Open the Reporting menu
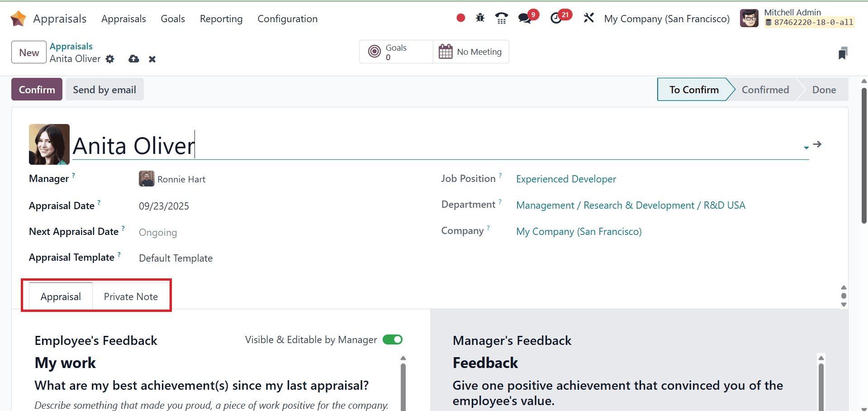 [x=221, y=19]
